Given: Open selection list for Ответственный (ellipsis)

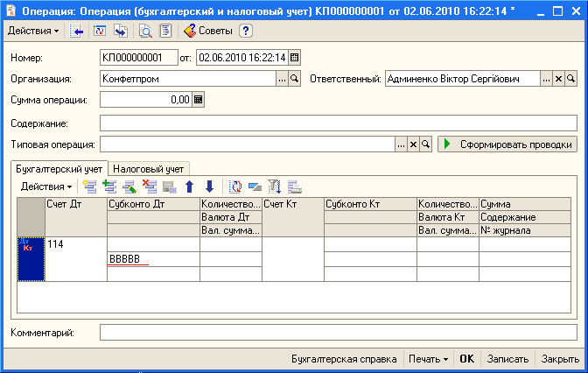Looking at the screenshot, I should (x=546, y=79).
